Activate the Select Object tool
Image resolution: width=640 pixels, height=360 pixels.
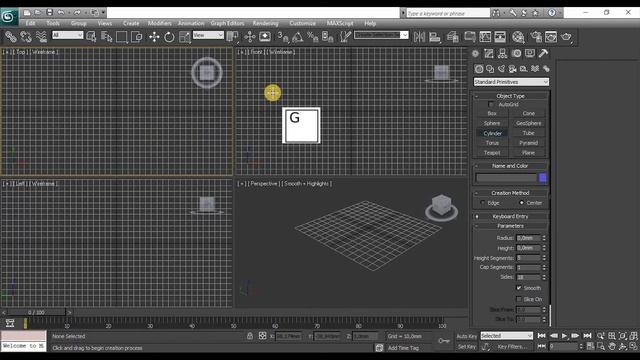pos(91,37)
